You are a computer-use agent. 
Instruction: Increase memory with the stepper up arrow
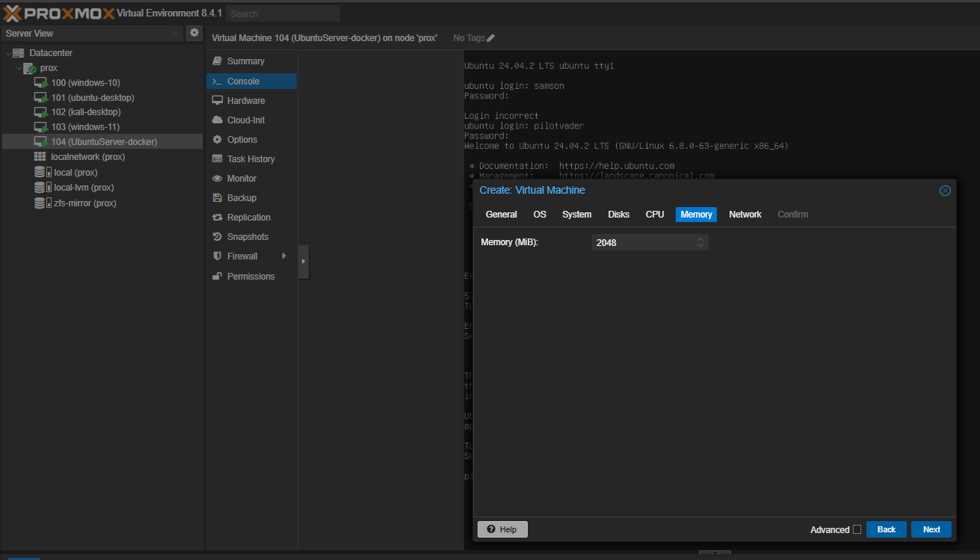click(700, 239)
